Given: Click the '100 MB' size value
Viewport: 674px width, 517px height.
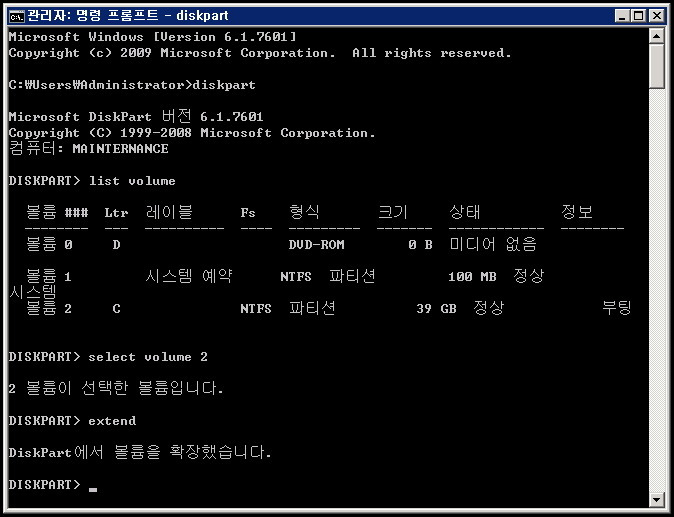Looking at the screenshot, I should point(472,276).
